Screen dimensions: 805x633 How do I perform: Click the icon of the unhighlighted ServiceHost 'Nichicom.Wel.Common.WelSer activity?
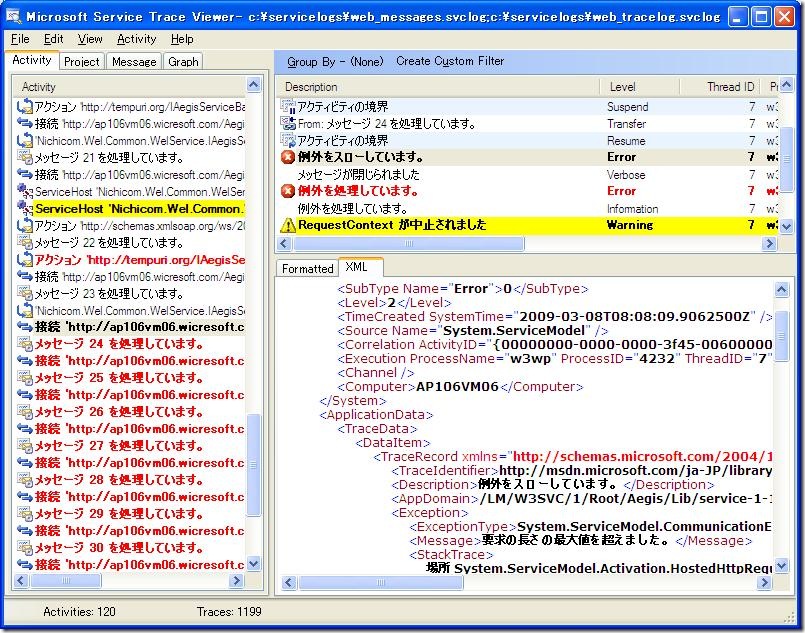pyautogui.click(x=25, y=191)
